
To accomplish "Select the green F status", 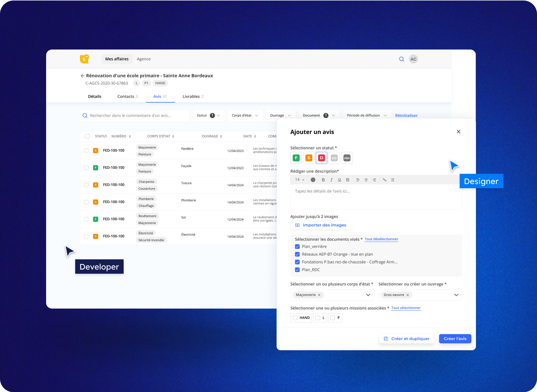I will point(296,158).
